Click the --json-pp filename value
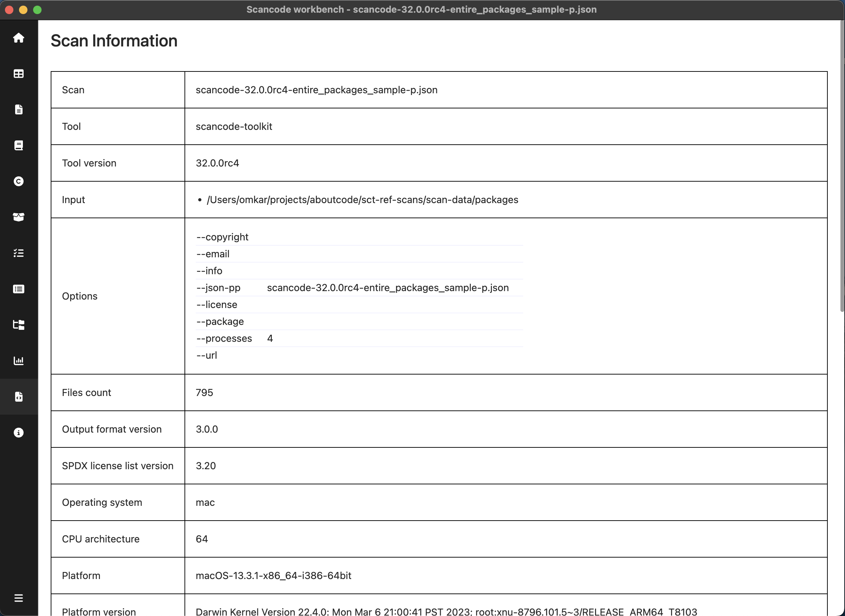Screen dimensions: 845x616 click(x=388, y=288)
